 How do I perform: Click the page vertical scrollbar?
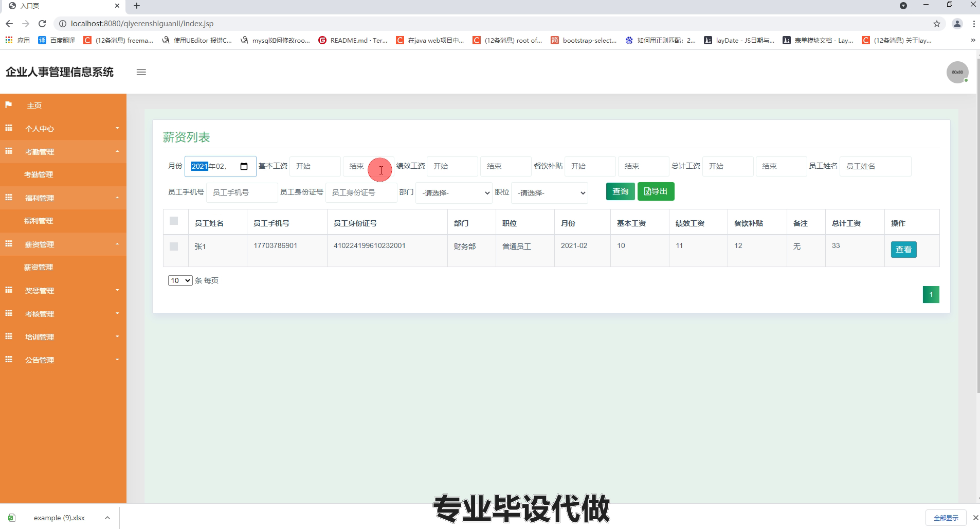point(977,226)
